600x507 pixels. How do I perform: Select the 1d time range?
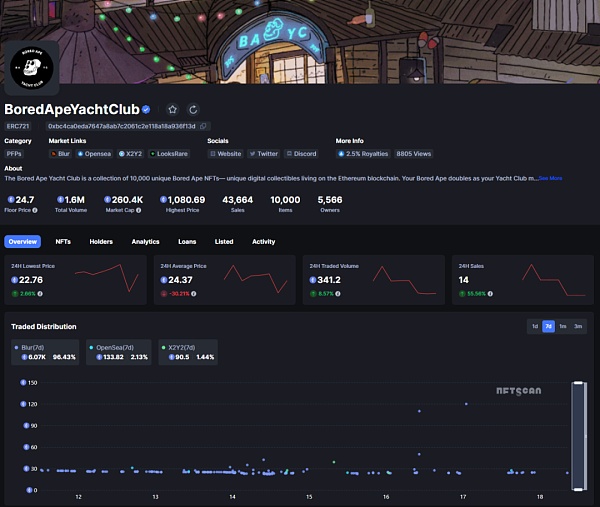(x=534, y=326)
